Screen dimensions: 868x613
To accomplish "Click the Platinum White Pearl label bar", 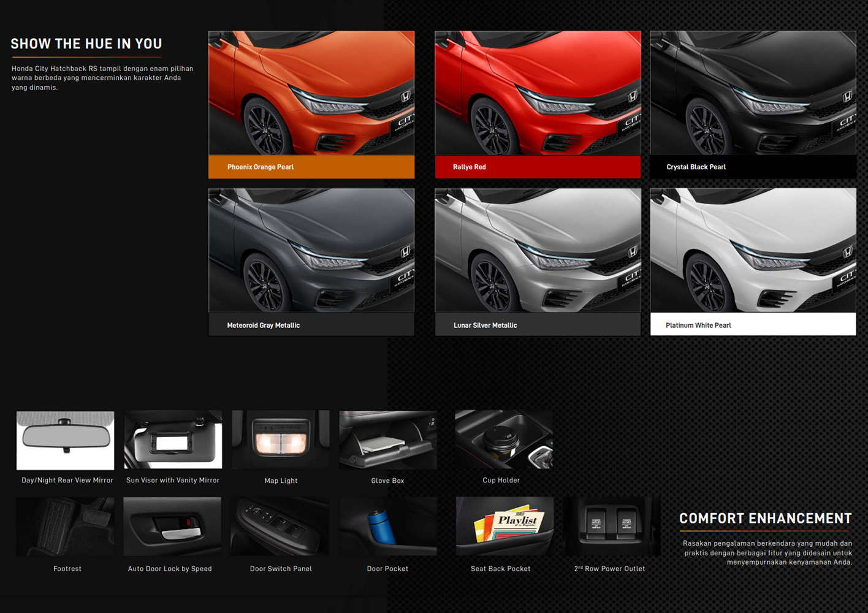I will pyautogui.click(x=753, y=324).
